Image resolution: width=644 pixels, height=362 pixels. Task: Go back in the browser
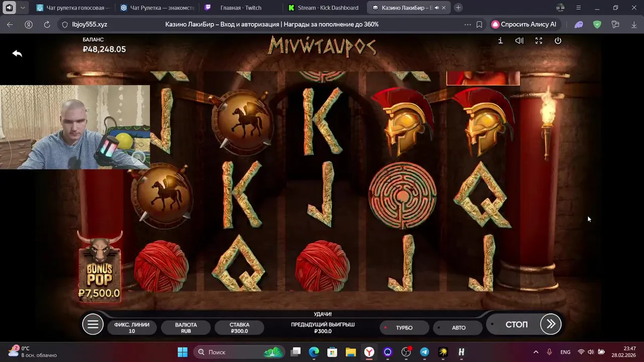pyautogui.click(x=10, y=24)
